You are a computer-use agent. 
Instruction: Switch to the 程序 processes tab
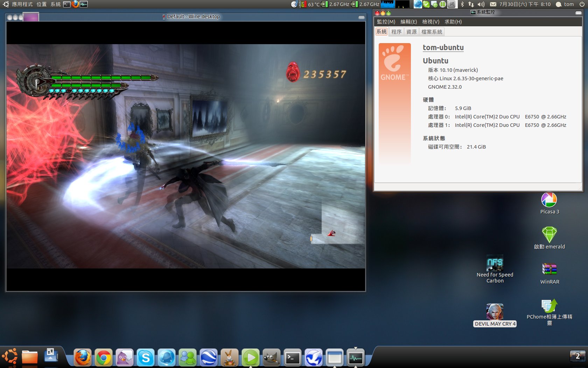click(x=396, y=32)
